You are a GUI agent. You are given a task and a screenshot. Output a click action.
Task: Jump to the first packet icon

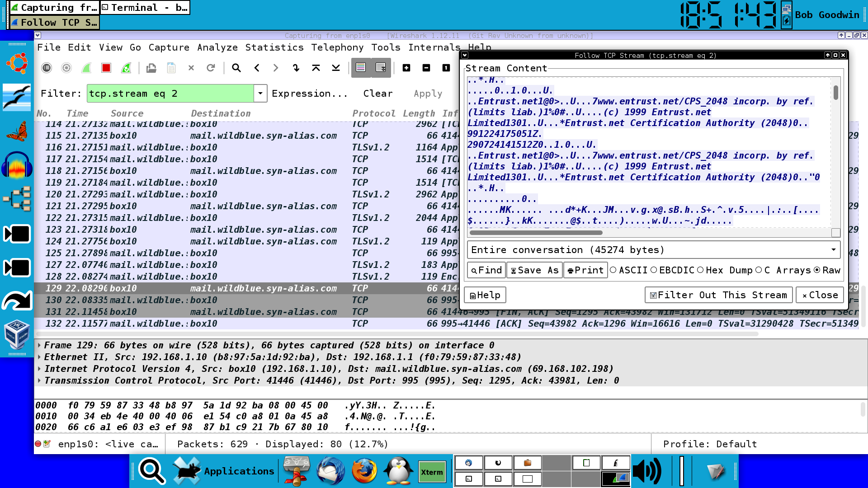pyautogui.click(x=316, y=68)
